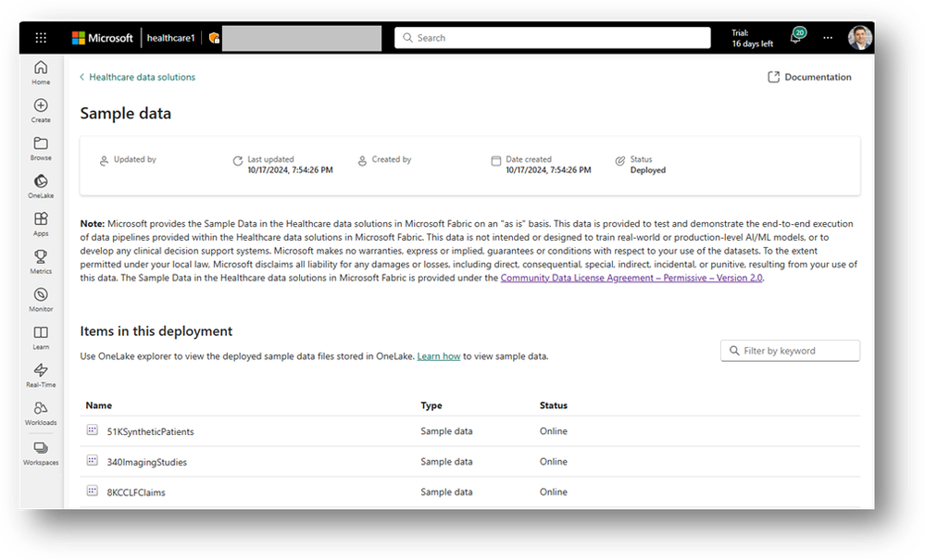Click the Sample data page heading
The height and width of the screenshot is (560, 925).
click(126, 113)
